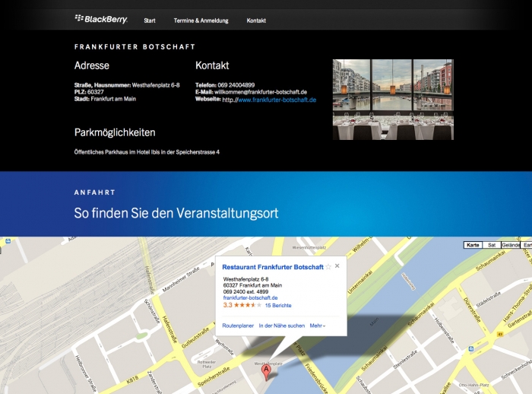Click the phone number 069 24004899
The image size is (532, 394).
click(236, 85)
